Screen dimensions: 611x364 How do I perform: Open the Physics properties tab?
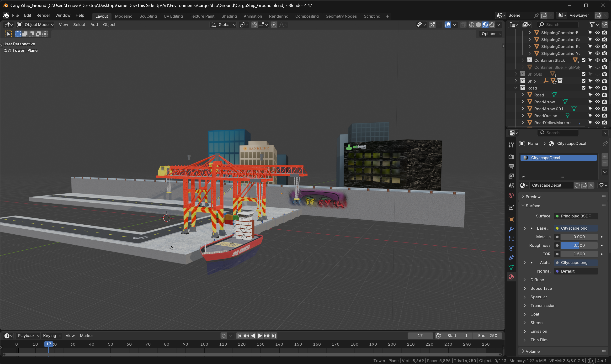click(511, 248)
